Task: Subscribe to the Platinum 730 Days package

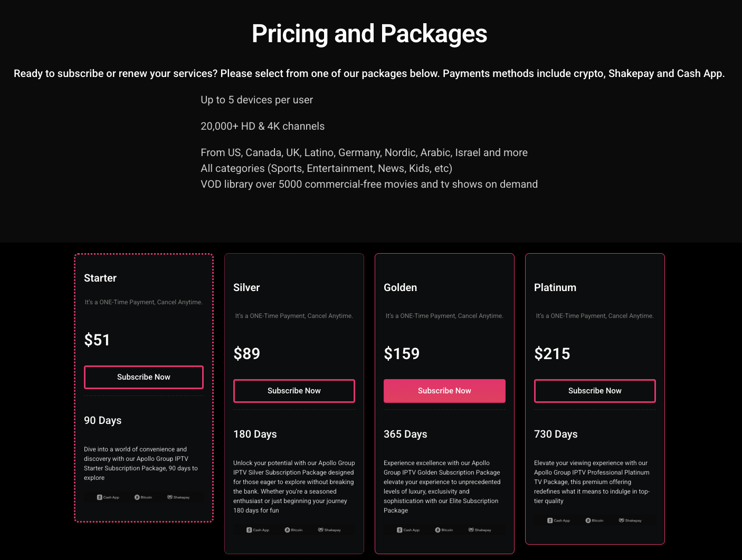Action: (595, 391)
